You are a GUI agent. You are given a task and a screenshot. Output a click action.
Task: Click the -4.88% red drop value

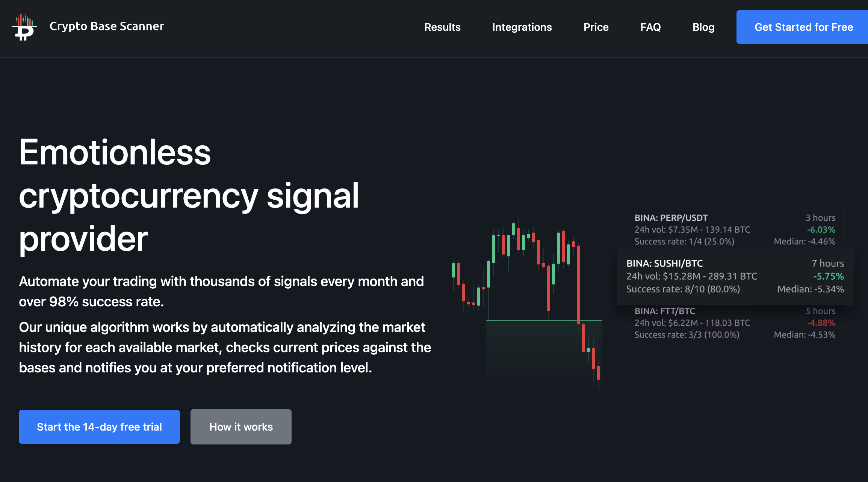(821, 323)
